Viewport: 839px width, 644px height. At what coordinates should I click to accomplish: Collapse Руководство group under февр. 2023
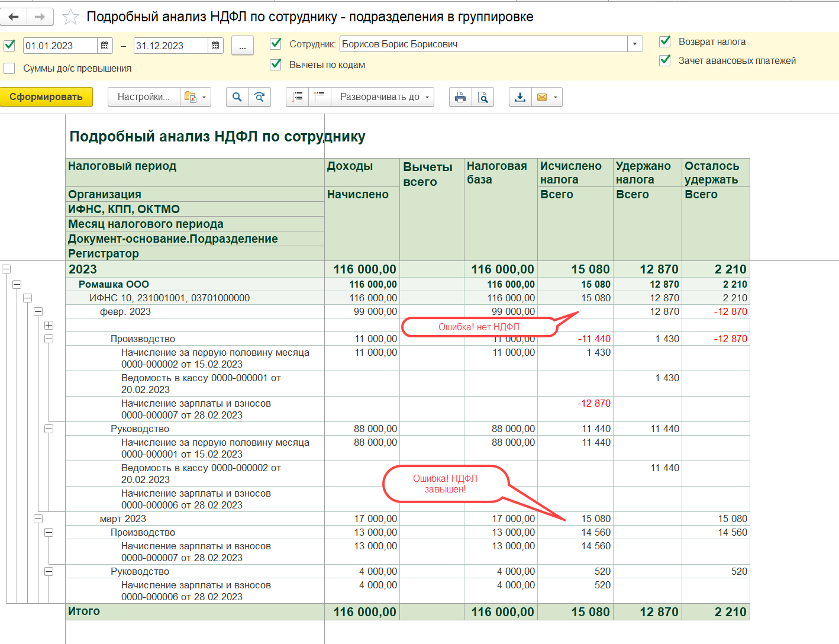coord(49,429)
